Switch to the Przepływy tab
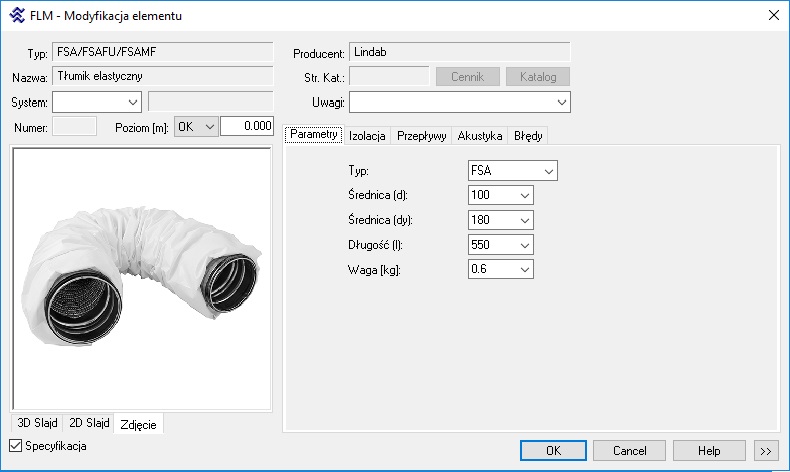 [x=421, y=136]
